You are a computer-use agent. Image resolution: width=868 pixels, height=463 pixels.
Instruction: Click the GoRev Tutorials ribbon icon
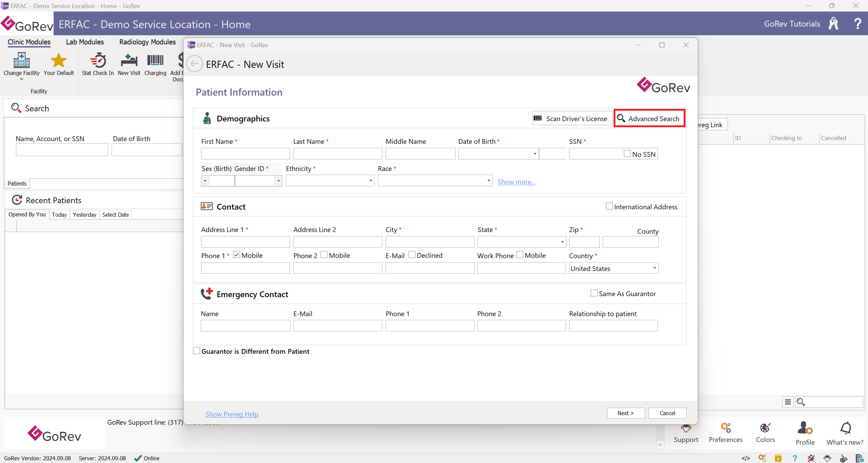833,24
